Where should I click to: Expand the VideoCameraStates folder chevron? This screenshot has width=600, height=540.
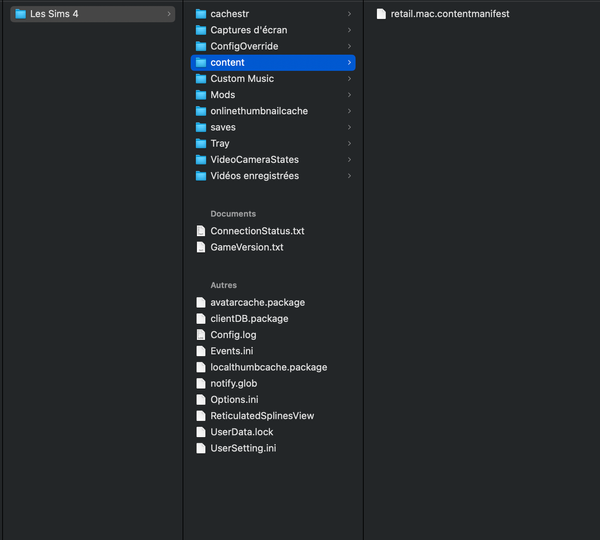349,160
